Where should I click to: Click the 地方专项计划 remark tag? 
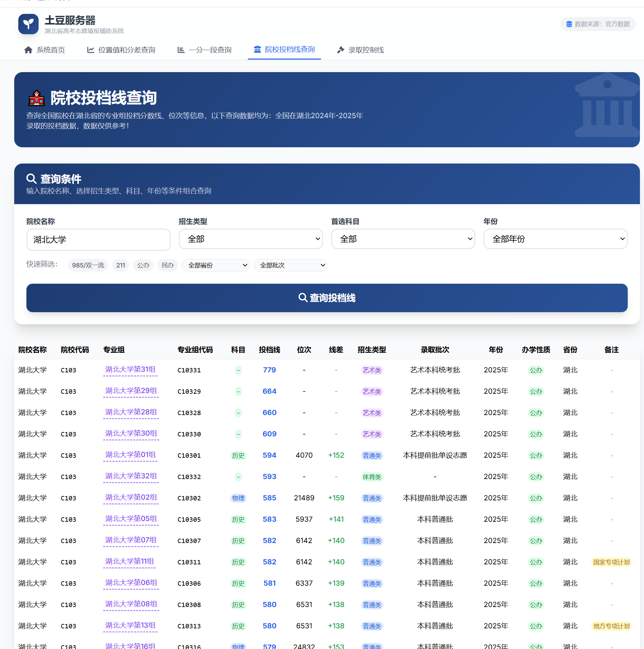point(611,626)
